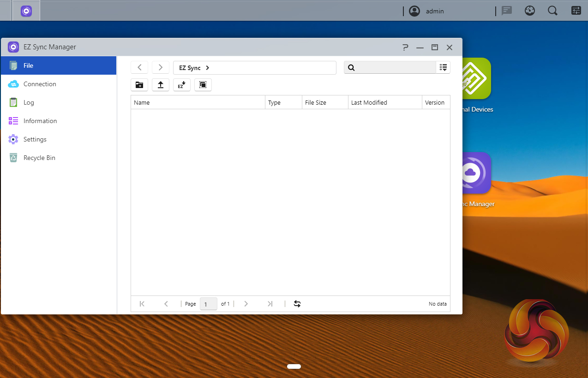Go to the last page icon
Image resolution: width=588 pixels, height=378 pixels.
pyautogui.click(x=270, y=304)
